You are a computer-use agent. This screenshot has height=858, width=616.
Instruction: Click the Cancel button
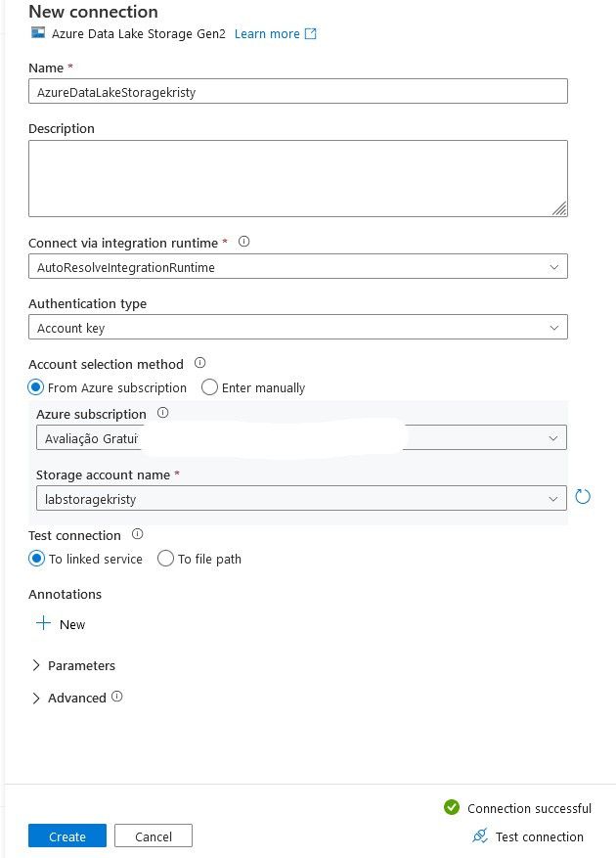click(x=154, y=836)
